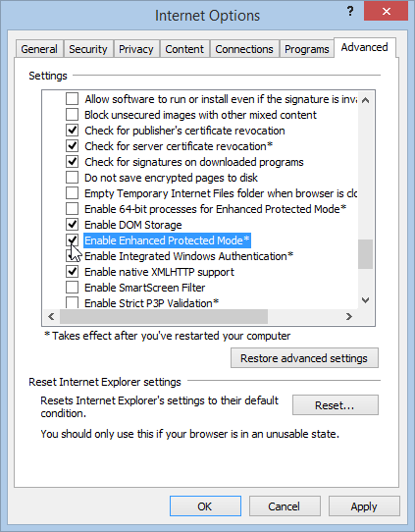This screenshot has width=415, height=532.
Task: Open the Privacy tab
Action: 136,49
